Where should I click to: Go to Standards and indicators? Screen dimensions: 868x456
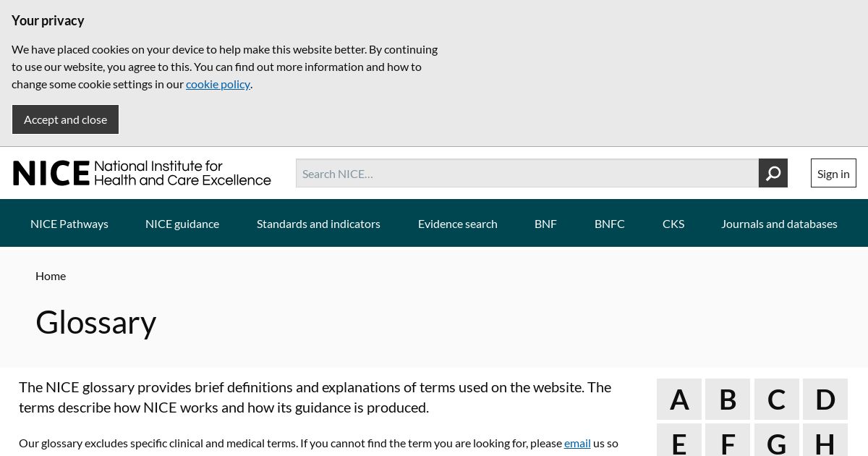318,224
